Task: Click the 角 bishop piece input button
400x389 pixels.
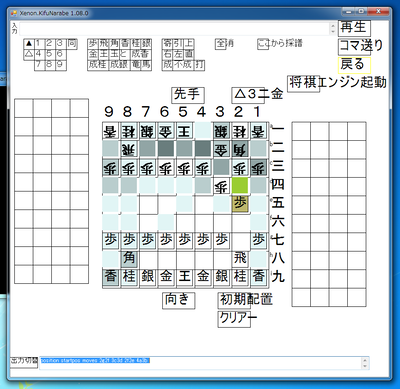Action: tap(115, 44)
